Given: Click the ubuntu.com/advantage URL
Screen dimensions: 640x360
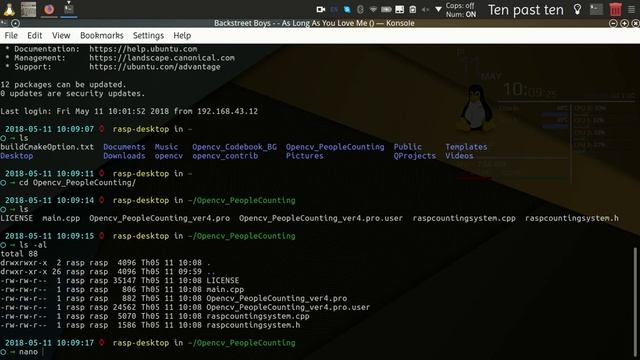Looking at the screenshot, I should [x=155, y=67].
